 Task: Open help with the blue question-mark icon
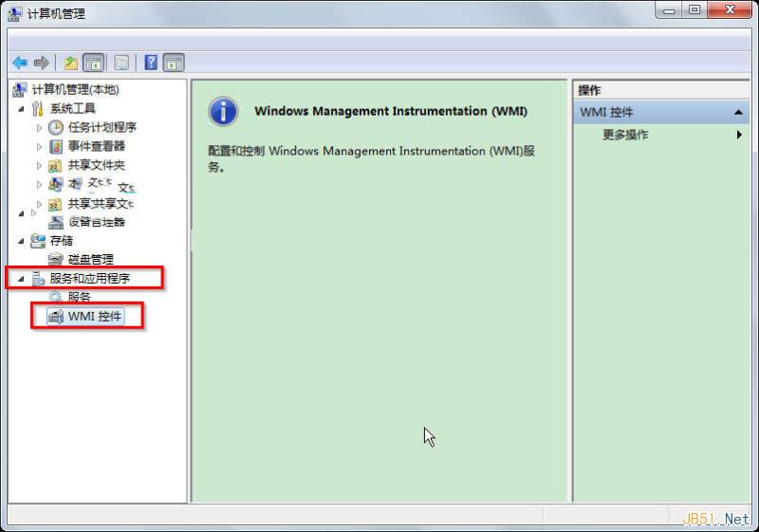click(151, 63)
